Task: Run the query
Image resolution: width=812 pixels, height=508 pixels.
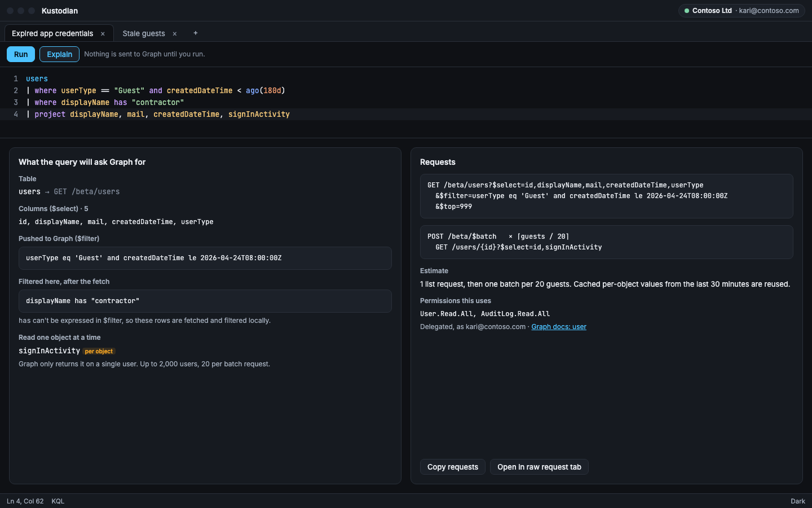Action: tap(21, 54)
